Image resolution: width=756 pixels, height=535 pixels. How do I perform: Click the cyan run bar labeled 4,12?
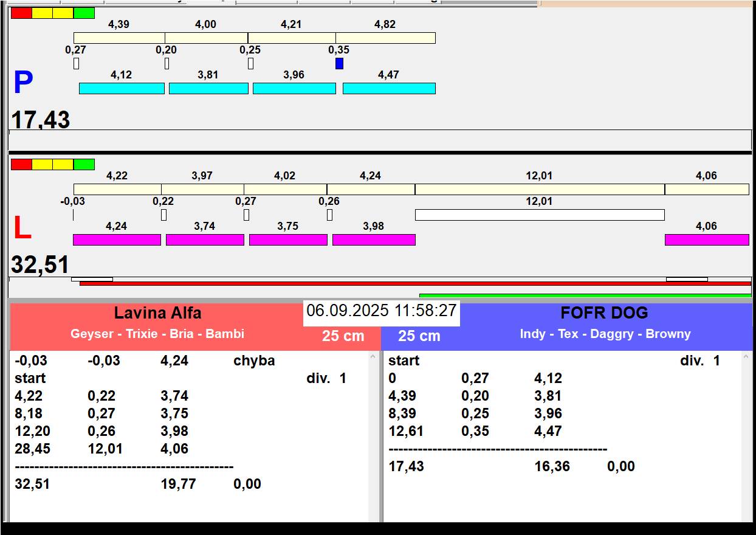coord(122,88)
